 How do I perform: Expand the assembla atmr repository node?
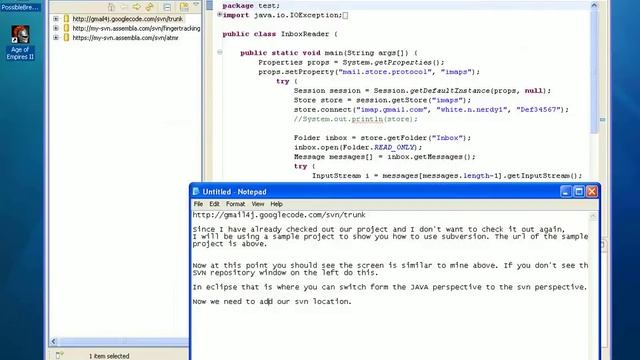pos(56,38)
